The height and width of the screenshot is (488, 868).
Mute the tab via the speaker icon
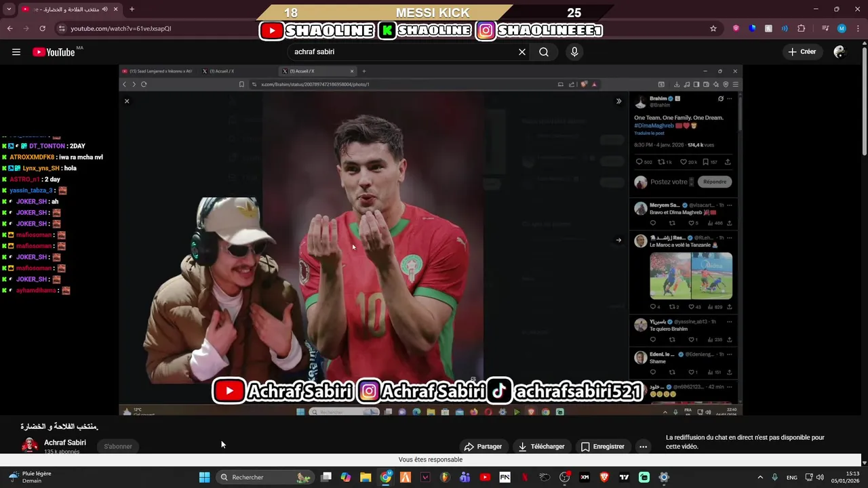[105, 9]
